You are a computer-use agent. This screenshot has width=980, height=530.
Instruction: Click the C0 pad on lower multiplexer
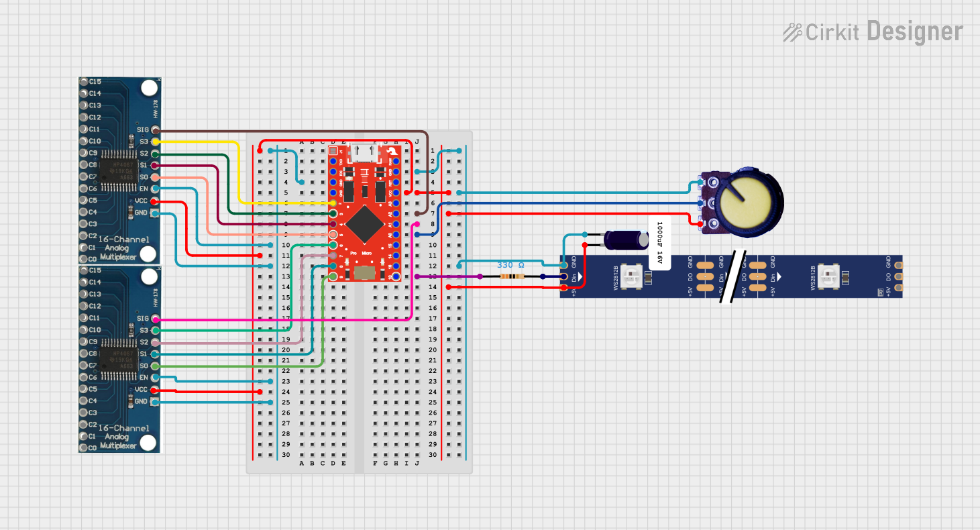83,448
